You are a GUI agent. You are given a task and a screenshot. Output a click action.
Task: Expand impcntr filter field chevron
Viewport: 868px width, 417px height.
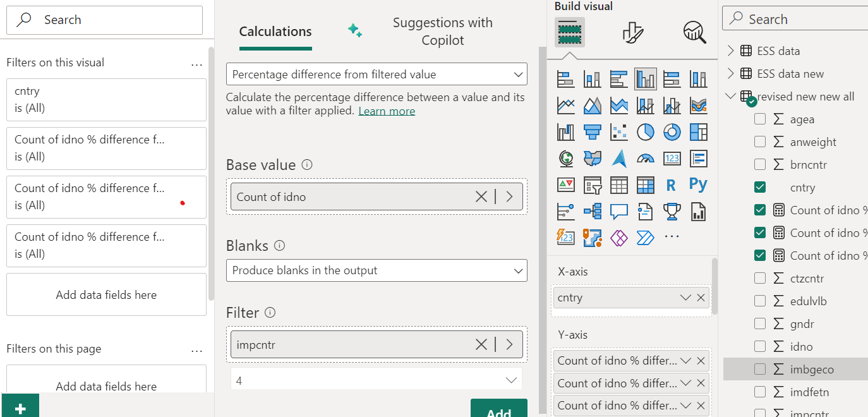(x=510, y=344)
